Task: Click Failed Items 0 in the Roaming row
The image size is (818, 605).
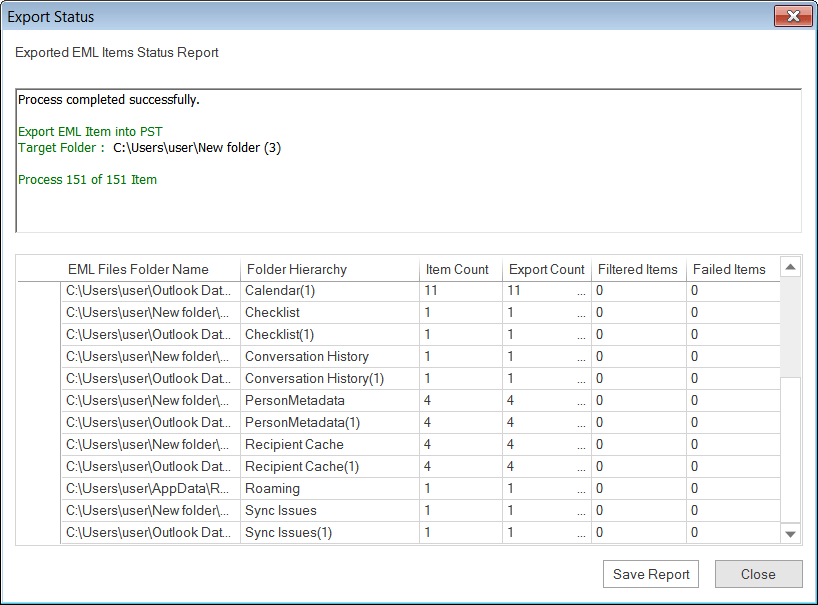Action: [x=733, y=488]
